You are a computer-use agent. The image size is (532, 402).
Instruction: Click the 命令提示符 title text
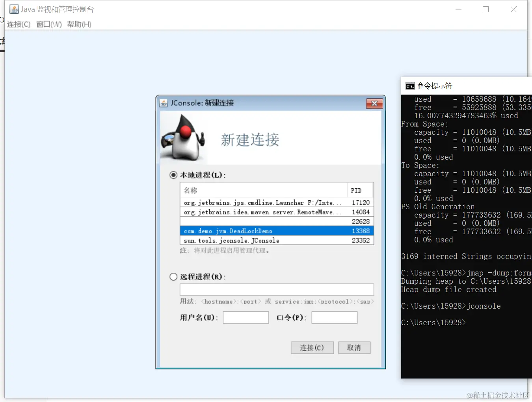[x=435, y=86]
